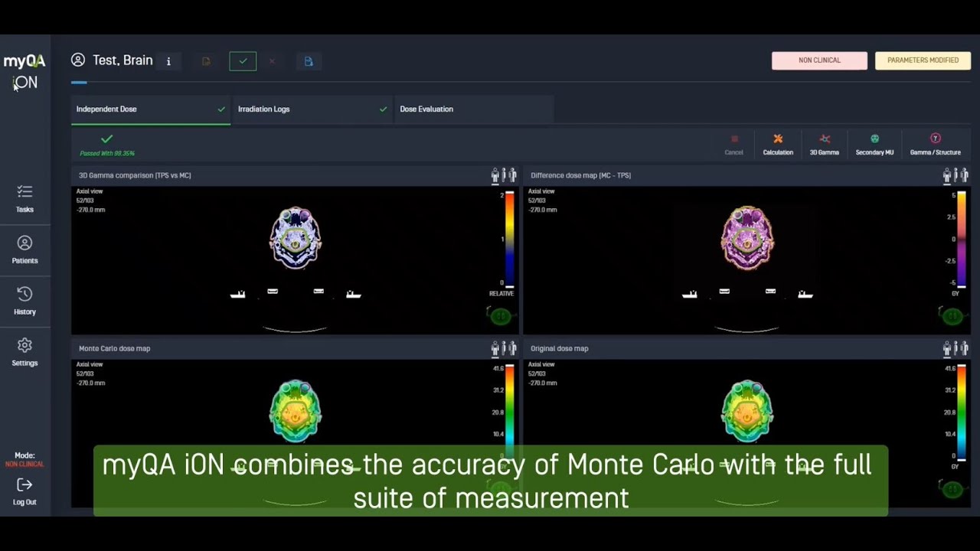Select sagittal view in Monte Carlo panel
This screenshot has width=980, height=551.
504,348
